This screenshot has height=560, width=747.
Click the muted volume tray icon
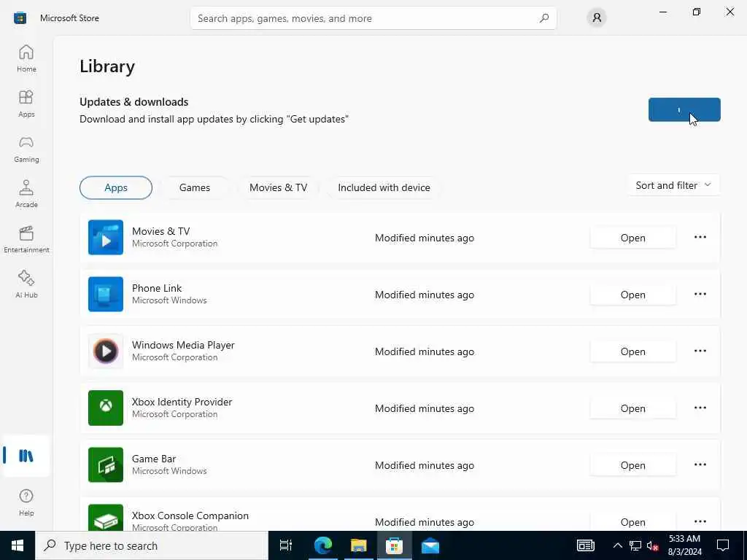652,545
